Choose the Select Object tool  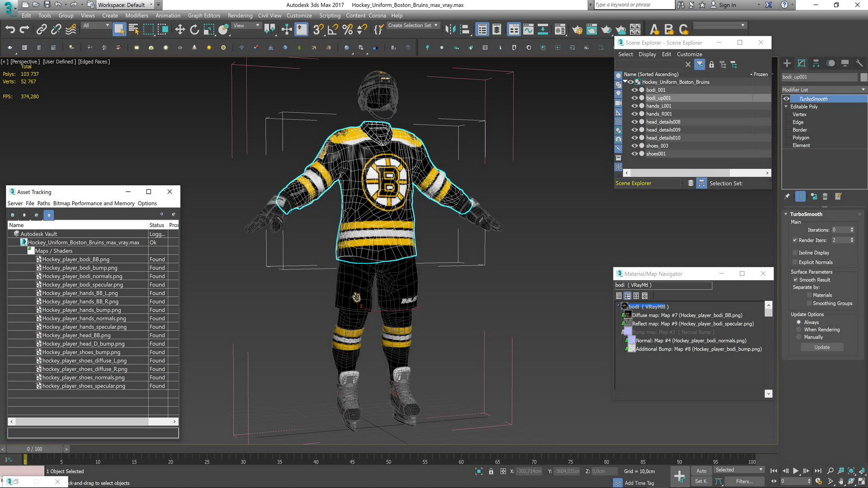[119, 30]
